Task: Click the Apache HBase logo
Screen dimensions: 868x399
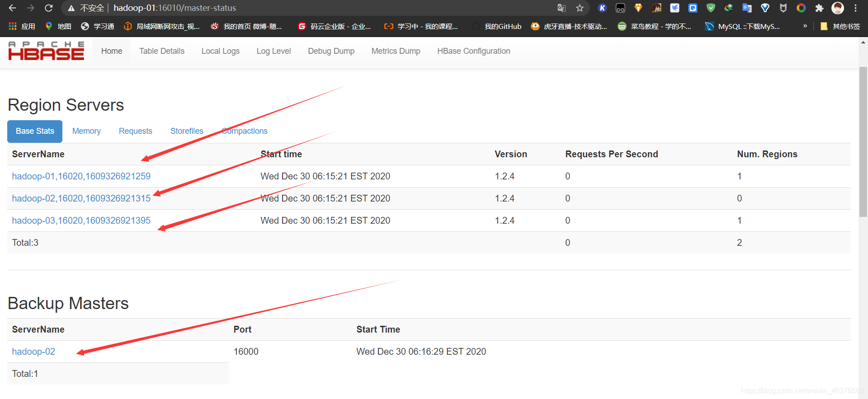Action: tap(46, 51)
